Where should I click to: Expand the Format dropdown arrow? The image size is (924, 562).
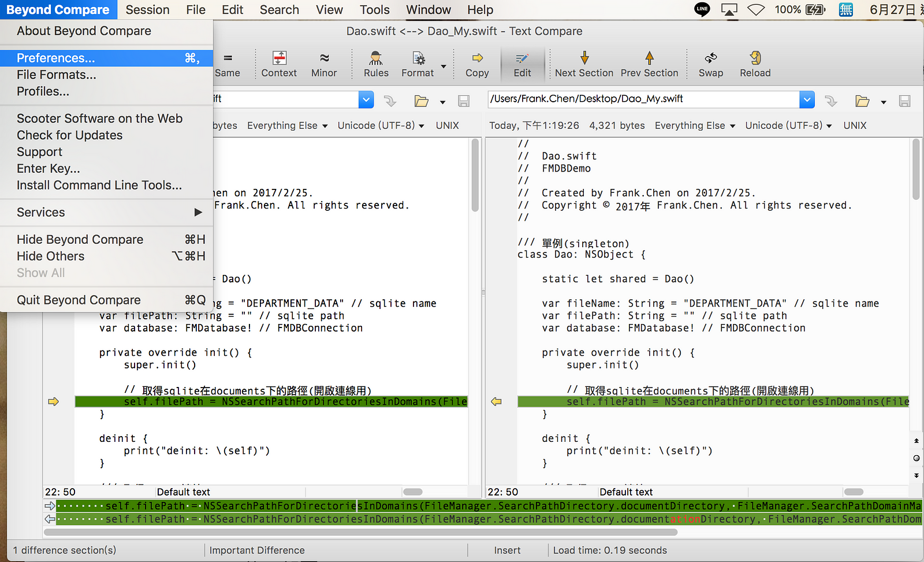(444, 66)
